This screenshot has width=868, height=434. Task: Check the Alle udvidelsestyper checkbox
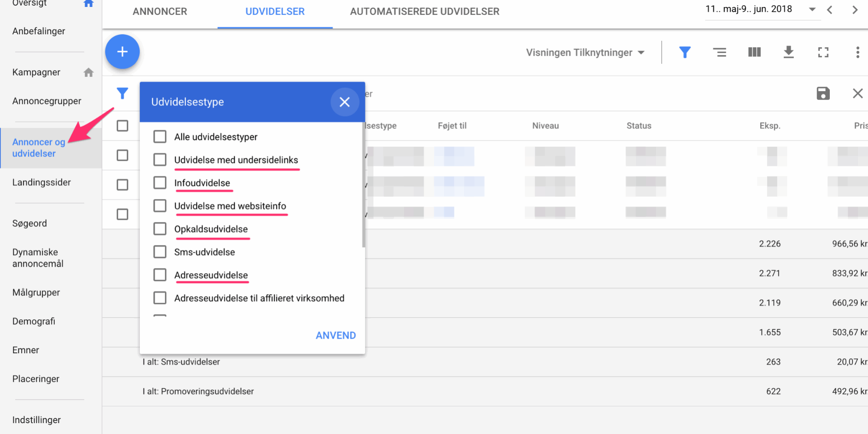(x=160, y=137)
